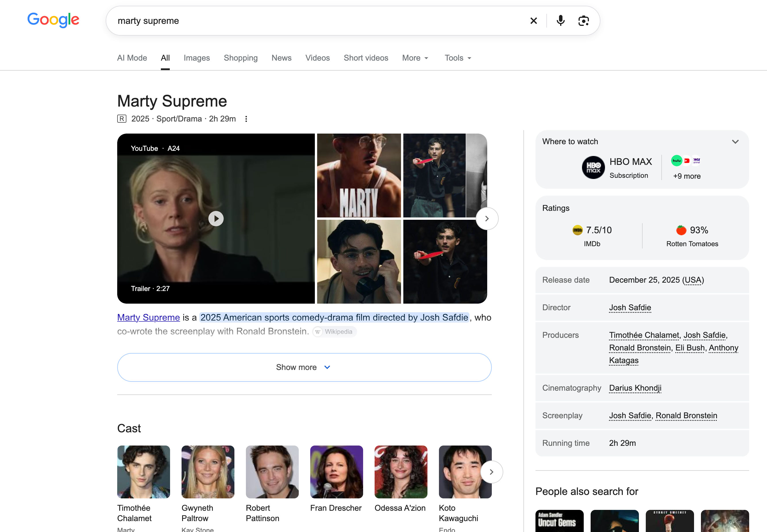767x532 pixels.
Task: Open Darius Khondji cinematography link
Action: [635, 388]
